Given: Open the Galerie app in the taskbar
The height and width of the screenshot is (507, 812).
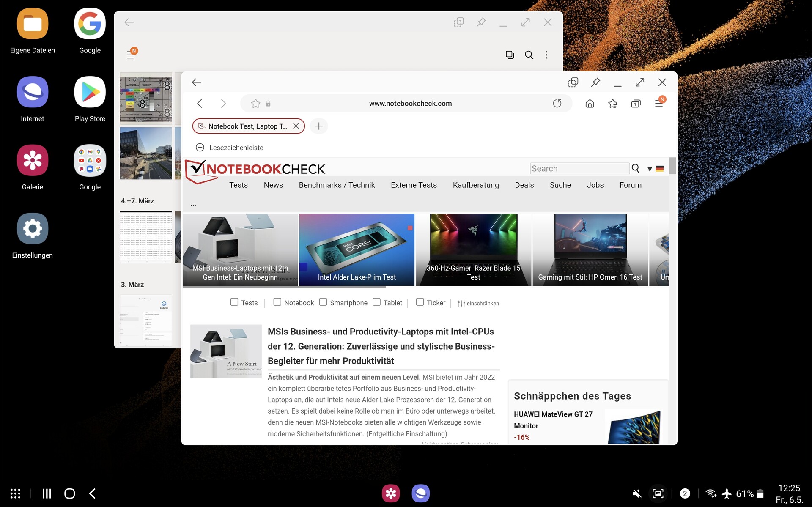Looking at the screenshot, I should click(391, 493).
